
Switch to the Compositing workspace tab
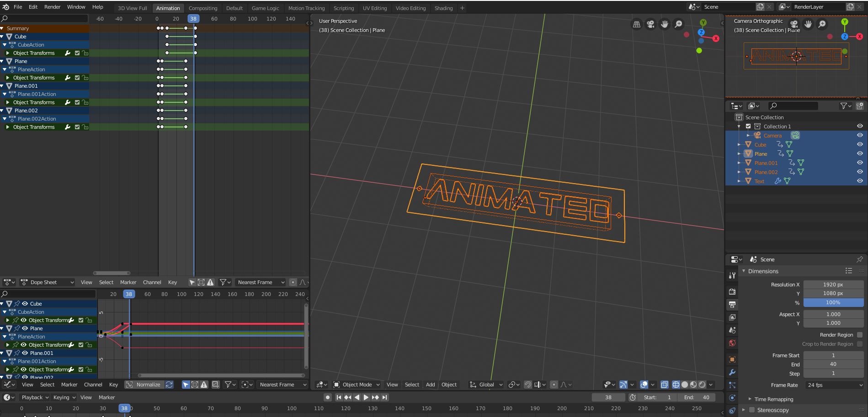coord(203,8)
